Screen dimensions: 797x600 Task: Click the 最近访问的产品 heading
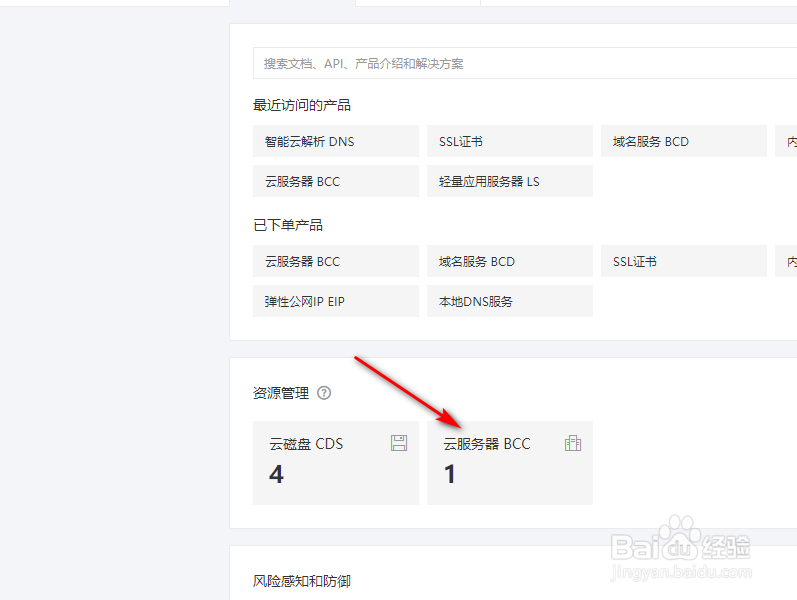pos(302,105)
